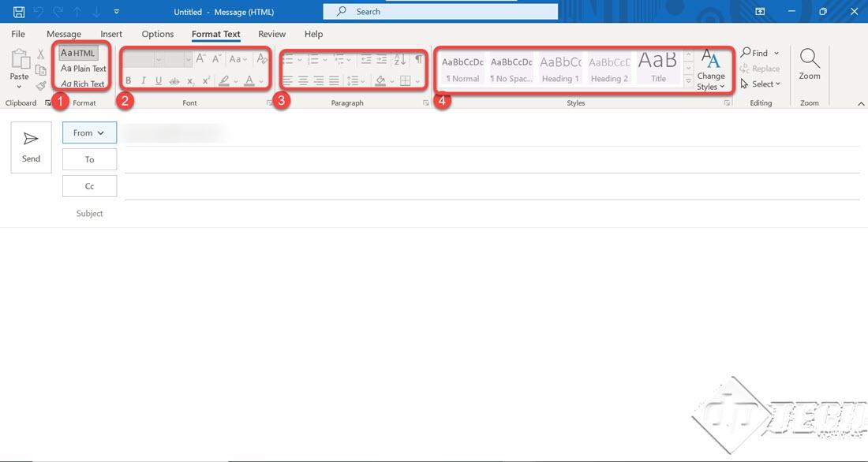The height and width of the screenshot is (462, 868).
Task: Open the From account dropdown
Action: click(x=89, y=133)
